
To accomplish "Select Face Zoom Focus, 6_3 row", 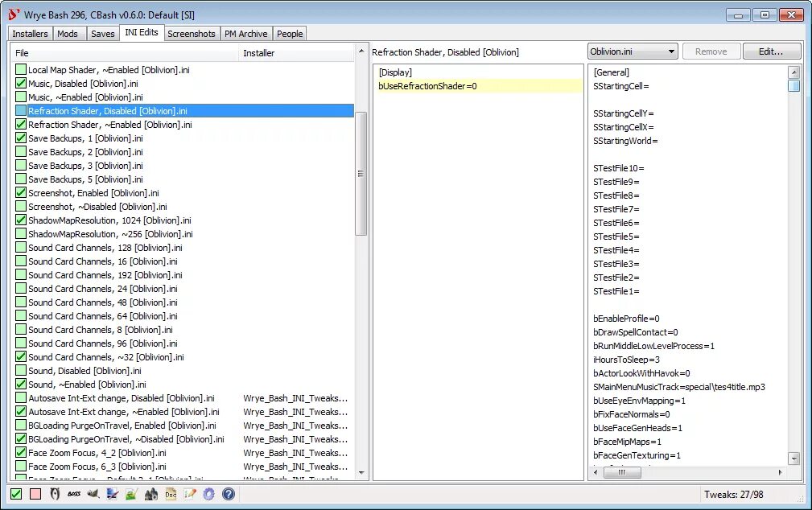I will click(x=184, y=467).
